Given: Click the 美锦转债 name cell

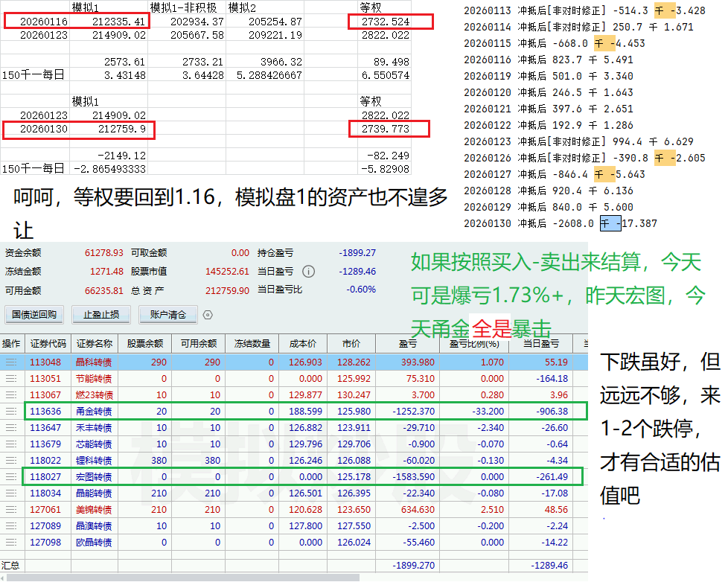Looking at the screenshot, I should coord(94,510).
